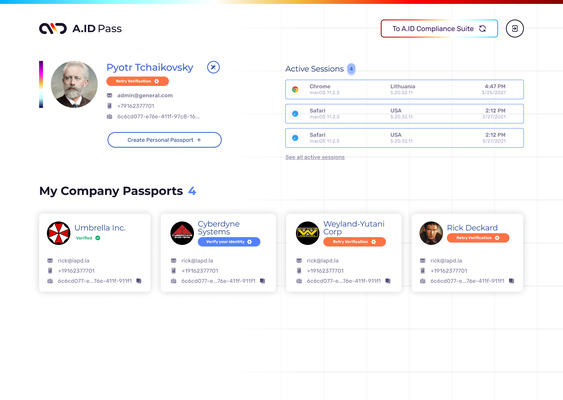Click email icon in Cyberdyne Systems card
This screenshot has height=400, width=563.
173,260
